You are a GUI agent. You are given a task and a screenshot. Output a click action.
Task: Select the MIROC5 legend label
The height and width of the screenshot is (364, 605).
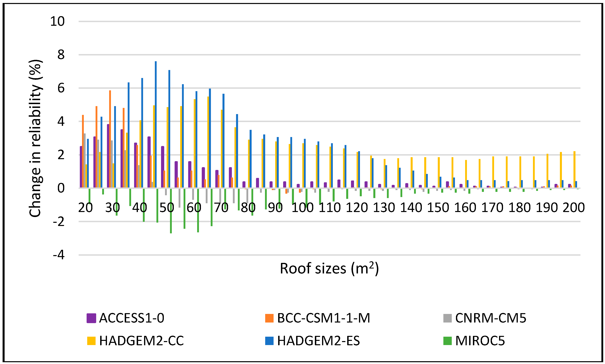coord(480,341)
